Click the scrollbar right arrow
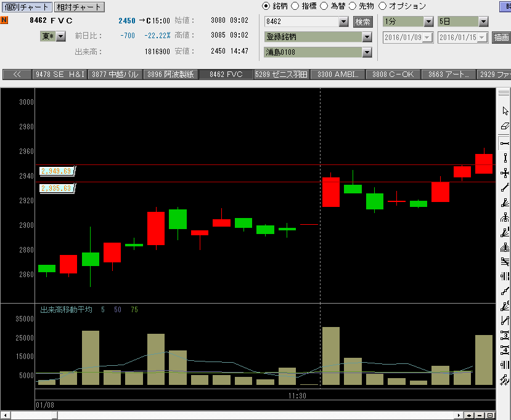This screenshot has height=420, width=511. click(x=459, y=416)
